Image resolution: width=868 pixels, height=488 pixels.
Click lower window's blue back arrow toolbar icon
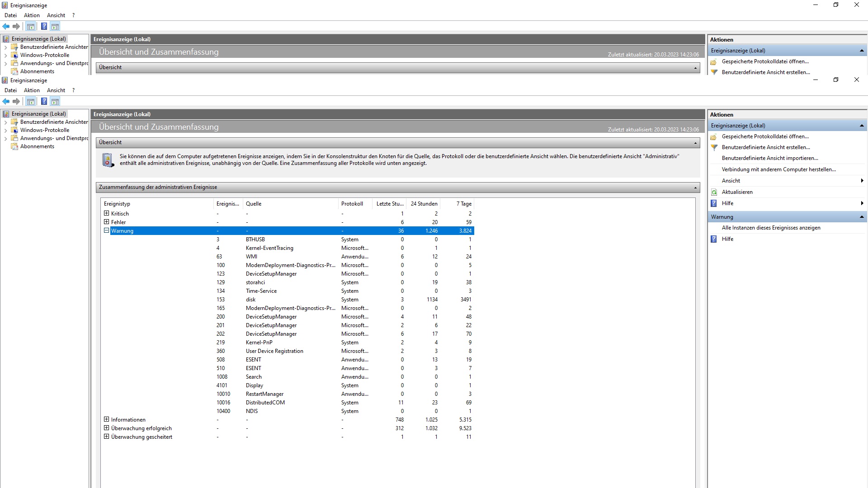pyautogui.click(x=6, y=101)
